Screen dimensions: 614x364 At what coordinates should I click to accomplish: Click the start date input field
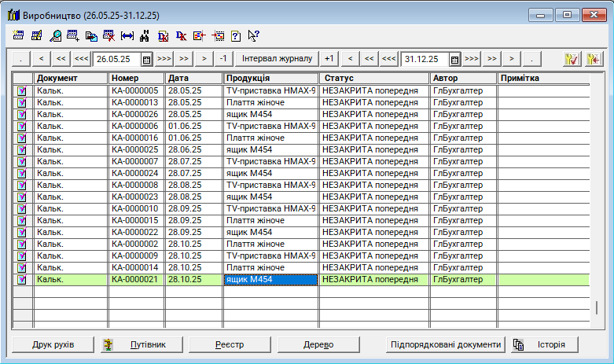(116, 59)
